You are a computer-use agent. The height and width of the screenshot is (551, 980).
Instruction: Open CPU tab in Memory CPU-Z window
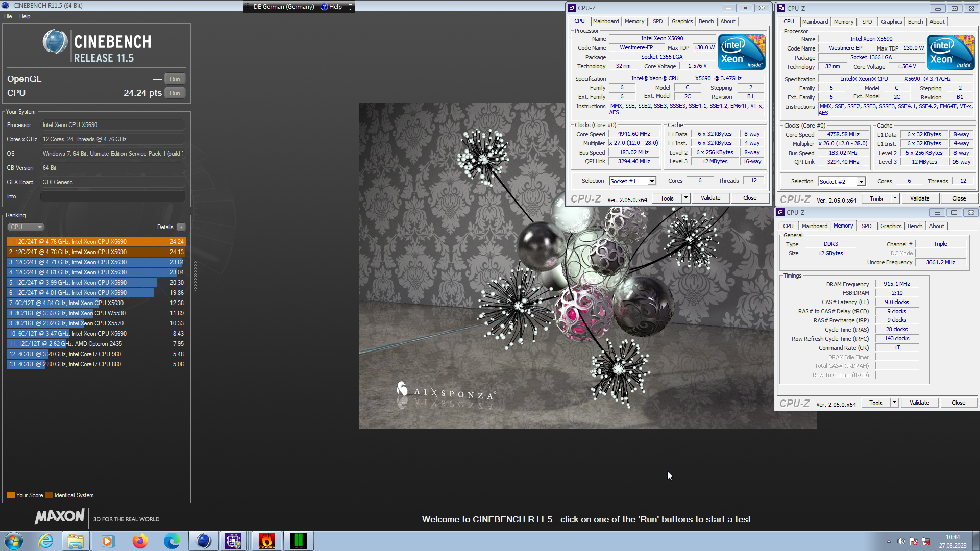[788, 226]
